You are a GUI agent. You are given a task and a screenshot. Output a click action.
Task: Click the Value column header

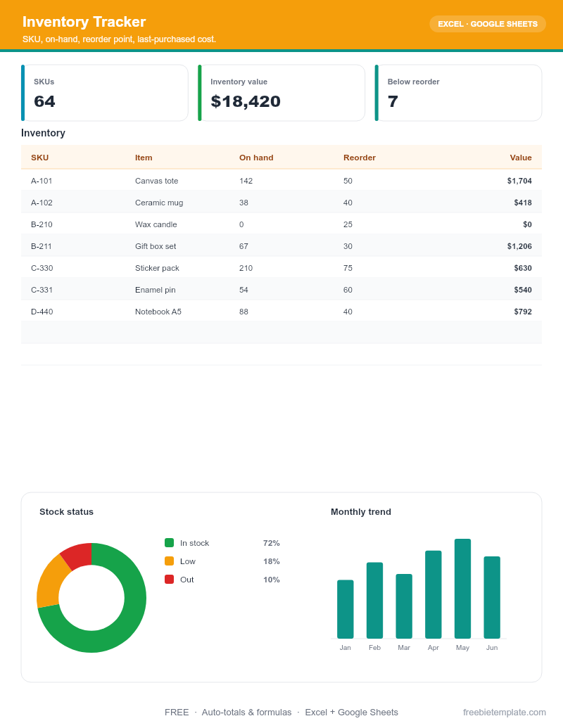[521, 158]
